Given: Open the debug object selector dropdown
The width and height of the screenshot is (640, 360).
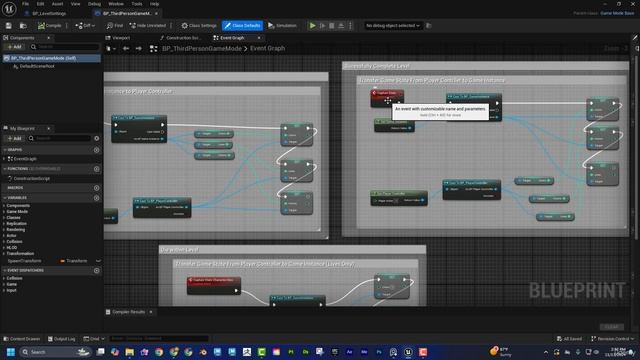Looking at the screenshot, I should pos(393,26).
